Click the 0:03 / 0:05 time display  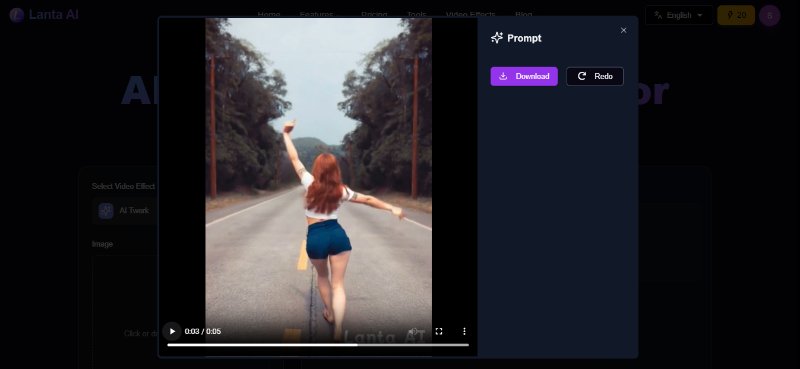click(203, 331)
